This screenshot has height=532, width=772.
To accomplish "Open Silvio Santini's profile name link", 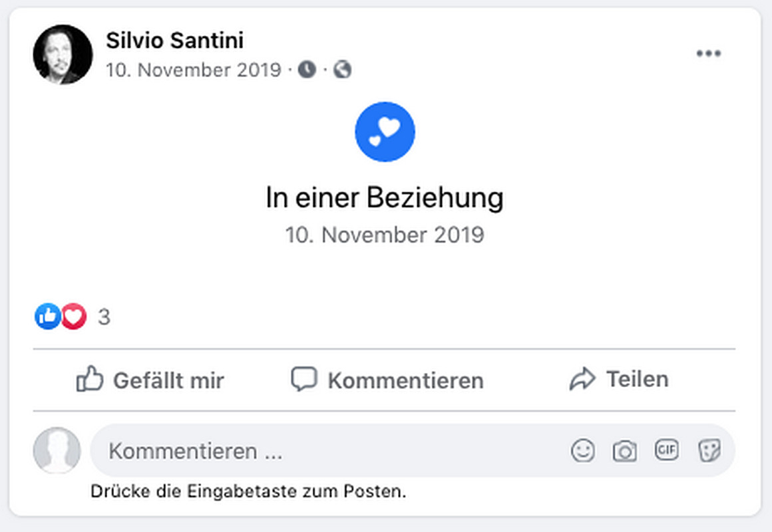I will click(x=174, y=41).
